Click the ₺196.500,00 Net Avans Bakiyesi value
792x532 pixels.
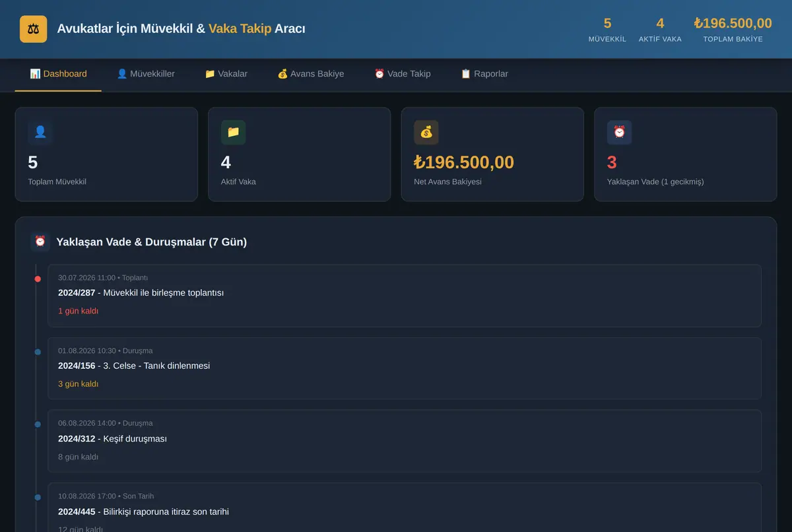(x=464, y=162)
